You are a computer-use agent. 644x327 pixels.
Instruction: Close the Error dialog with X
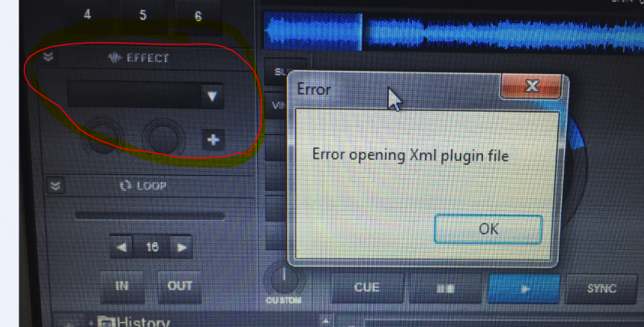tap(531, 86)
